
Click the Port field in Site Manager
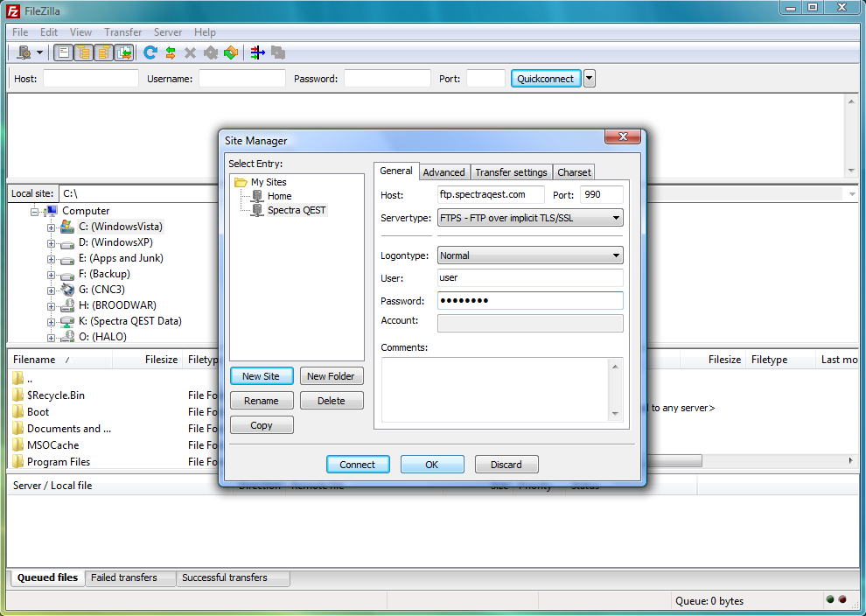[601, 195]
